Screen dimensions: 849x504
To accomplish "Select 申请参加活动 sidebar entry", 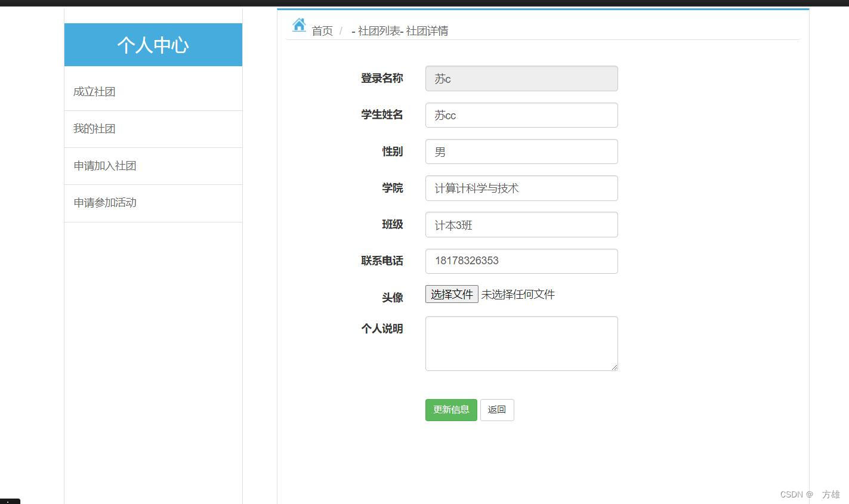I will coord(153,203).
